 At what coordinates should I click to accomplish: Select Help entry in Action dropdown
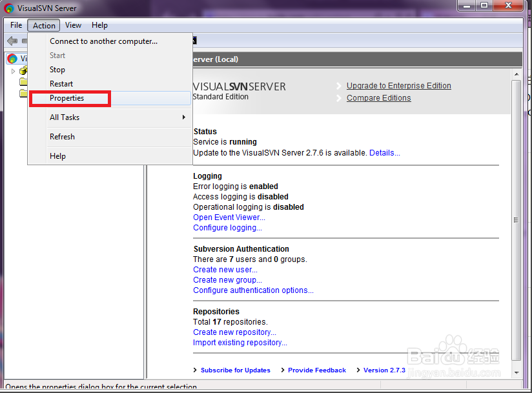(110, 156)
